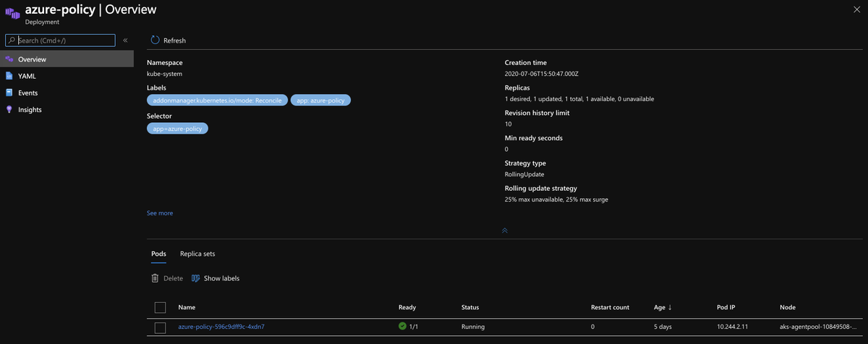Click the aks-agentpool-10849508 node cell
Viewport: 868px width, 344px height.
(820, 327)
